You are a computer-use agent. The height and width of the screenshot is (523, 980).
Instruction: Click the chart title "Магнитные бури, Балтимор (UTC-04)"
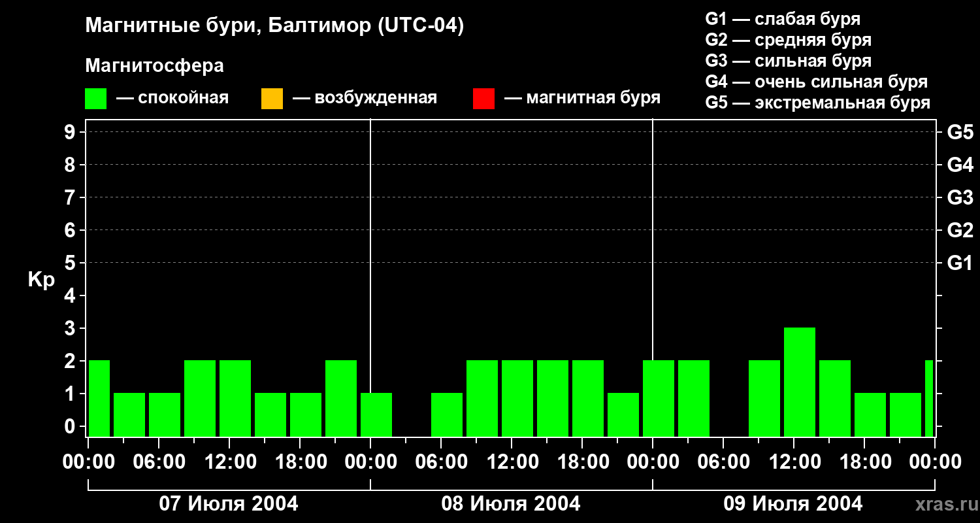pyautogui.click(x=274, y=27)
